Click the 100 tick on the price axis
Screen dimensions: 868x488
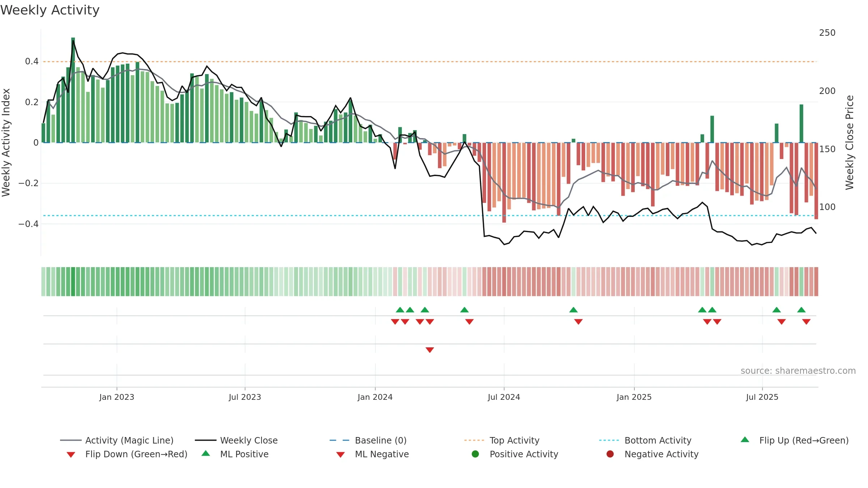pyautogui.click(x=827, y=207)
